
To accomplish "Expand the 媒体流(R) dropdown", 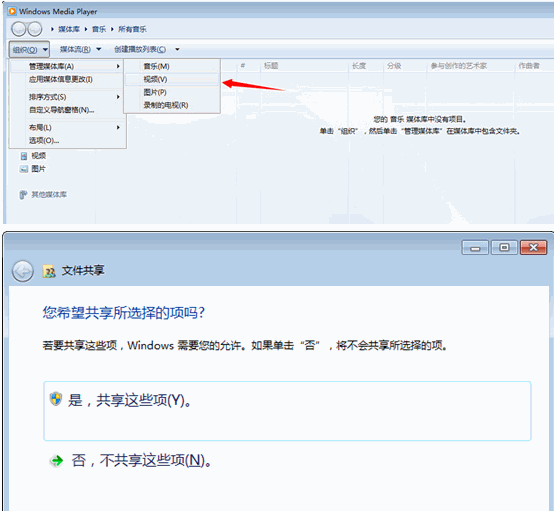I will 81,49.
